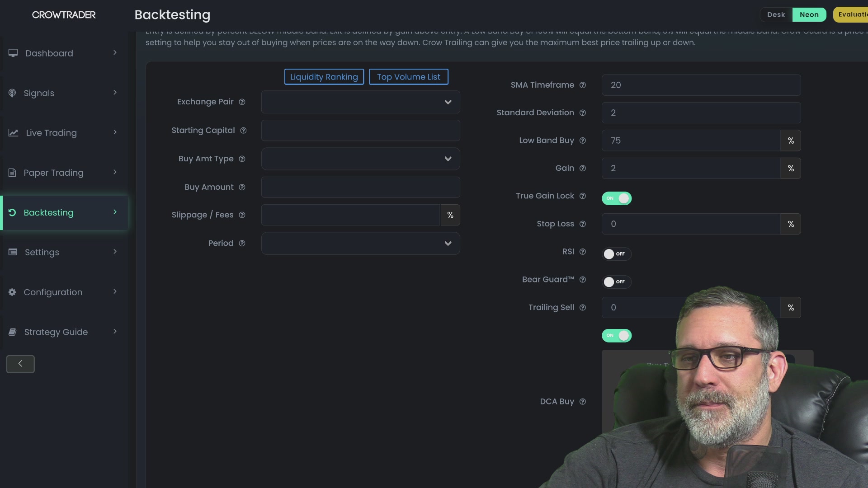The height and width of the screenshot is (488, 868).
Task: Click the Live Trading chart icon
Action: click(x=13, y=133)
